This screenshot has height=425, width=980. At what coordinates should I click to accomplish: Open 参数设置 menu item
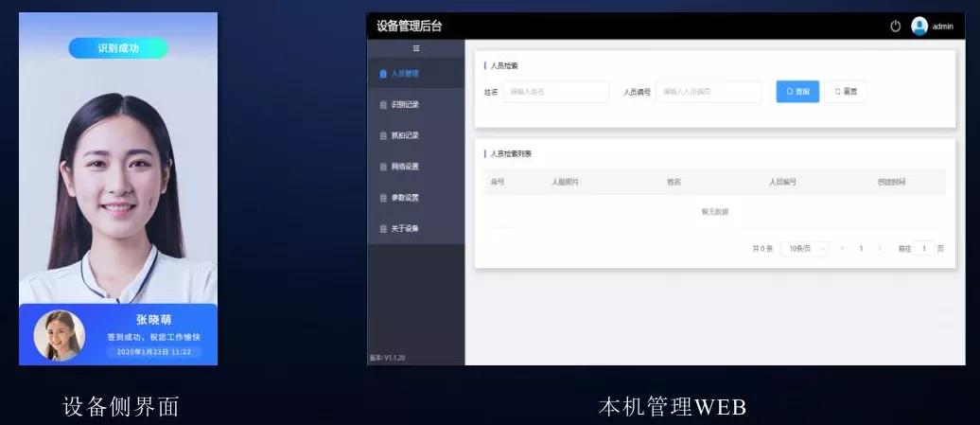tap(415, 198)
